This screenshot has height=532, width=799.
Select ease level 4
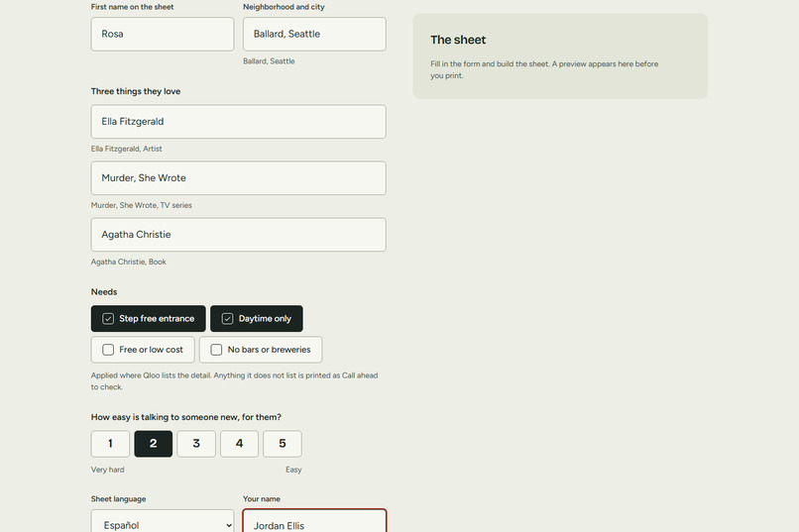coord(239,444)
